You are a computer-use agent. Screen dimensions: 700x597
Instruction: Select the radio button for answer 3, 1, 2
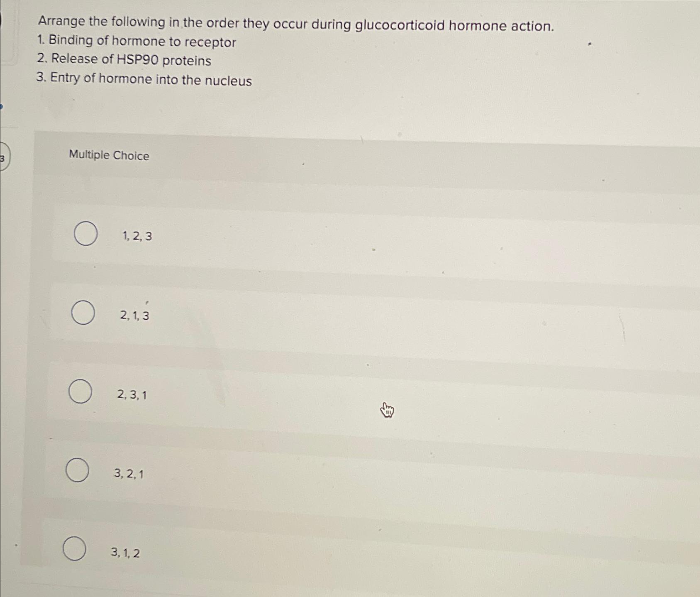pyautogui.click(x=75, y=548)
